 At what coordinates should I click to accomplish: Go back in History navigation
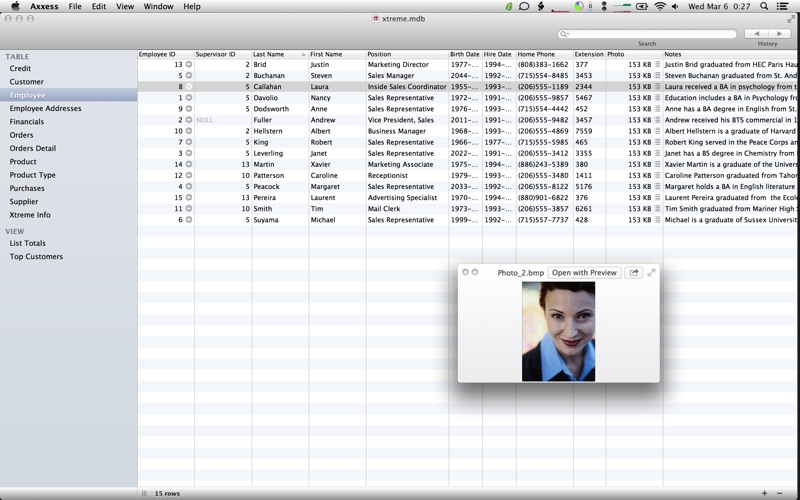(757, 34)
